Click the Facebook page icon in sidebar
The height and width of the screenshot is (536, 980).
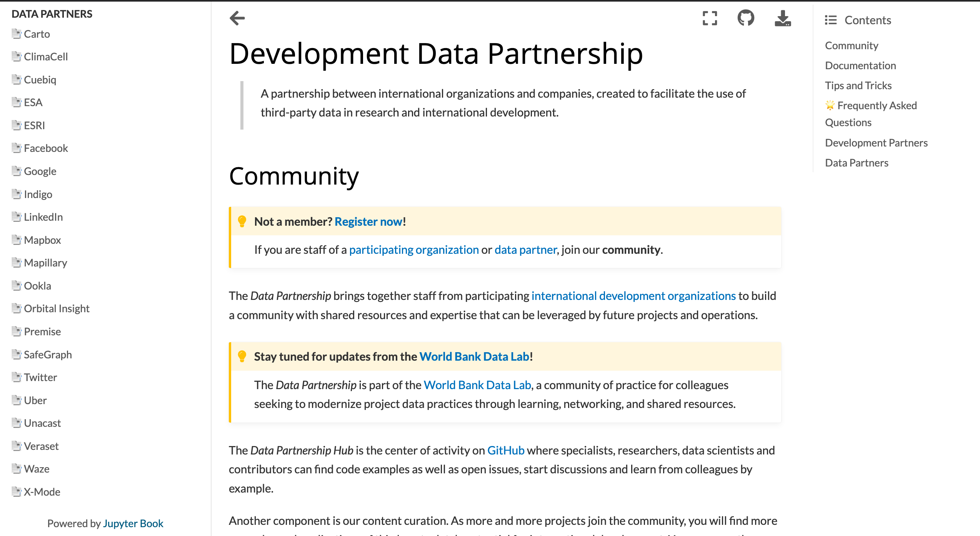click(x=17, y=148)
